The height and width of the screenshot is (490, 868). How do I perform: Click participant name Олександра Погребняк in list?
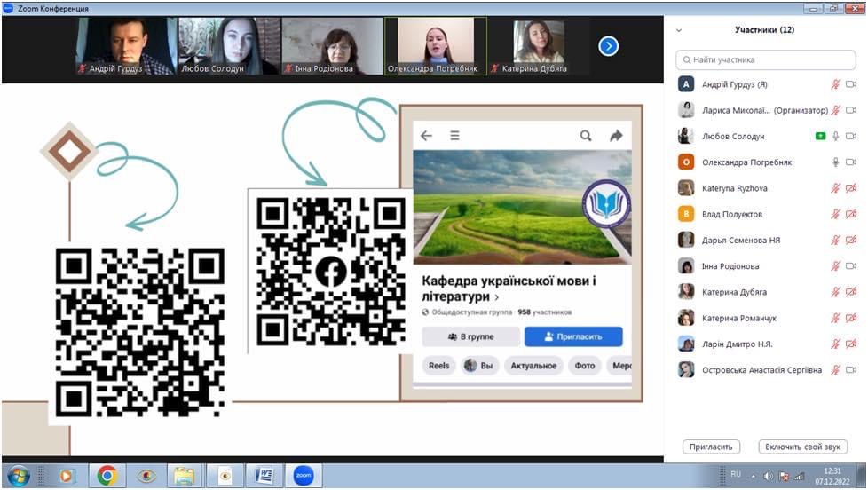(x=746, y=162)
